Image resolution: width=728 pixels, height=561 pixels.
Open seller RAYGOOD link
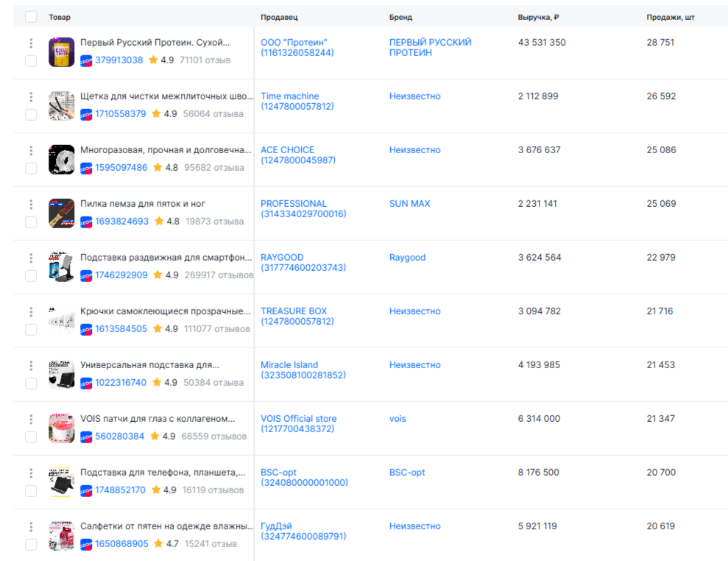(x=303, y=262)
